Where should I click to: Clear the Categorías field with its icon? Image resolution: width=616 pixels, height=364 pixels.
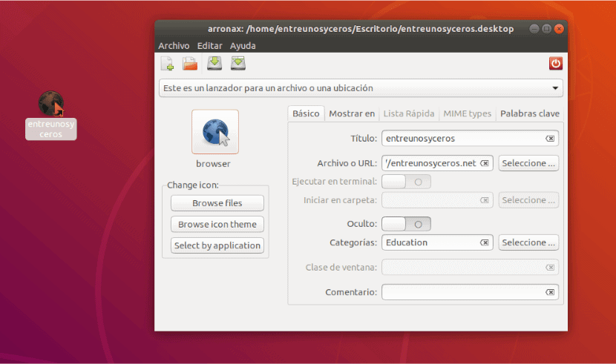(485, 243)
